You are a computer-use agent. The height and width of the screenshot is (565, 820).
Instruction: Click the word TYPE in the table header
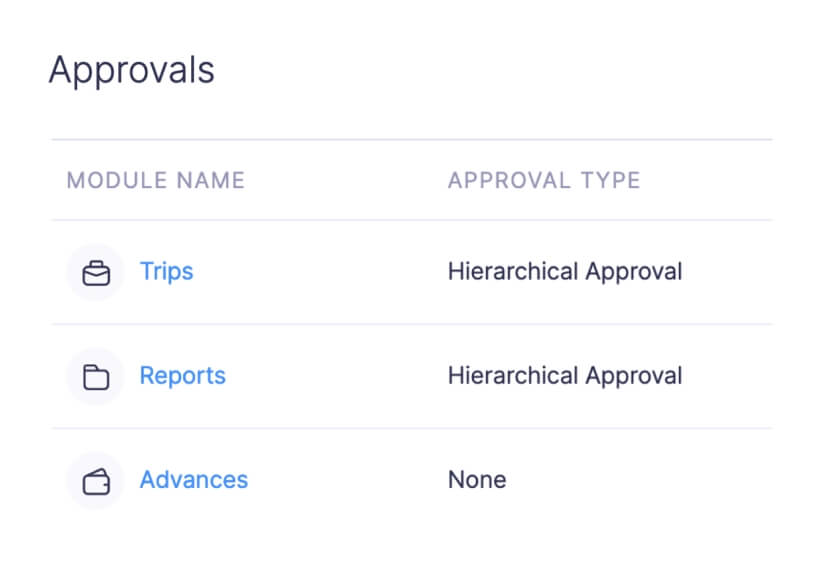[608, 181]
